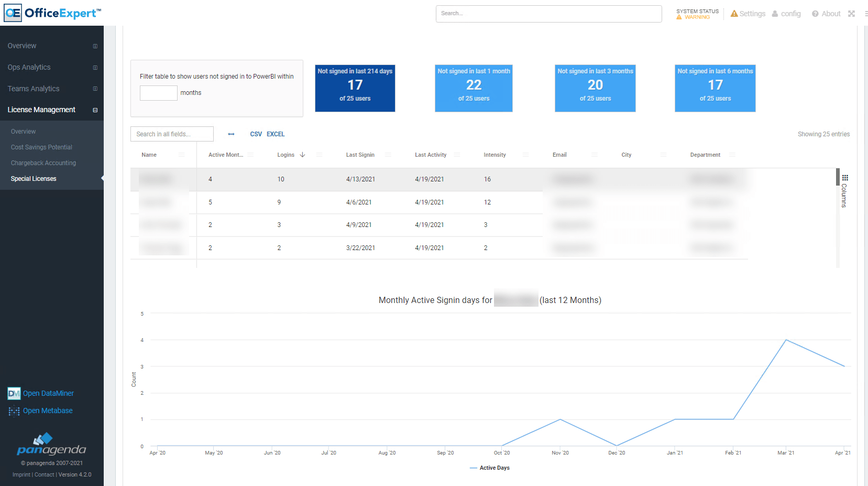Open Overview under License Management
868x486 pixels.
[24, 132]
